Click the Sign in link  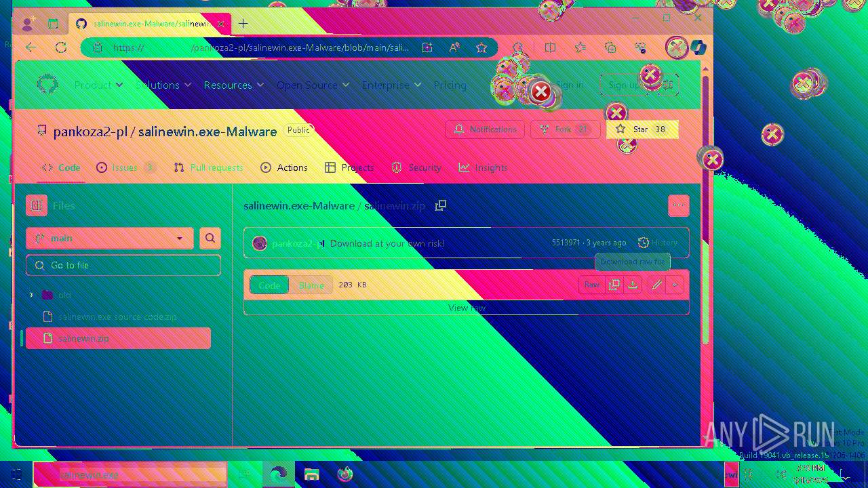tap(569, 85)
